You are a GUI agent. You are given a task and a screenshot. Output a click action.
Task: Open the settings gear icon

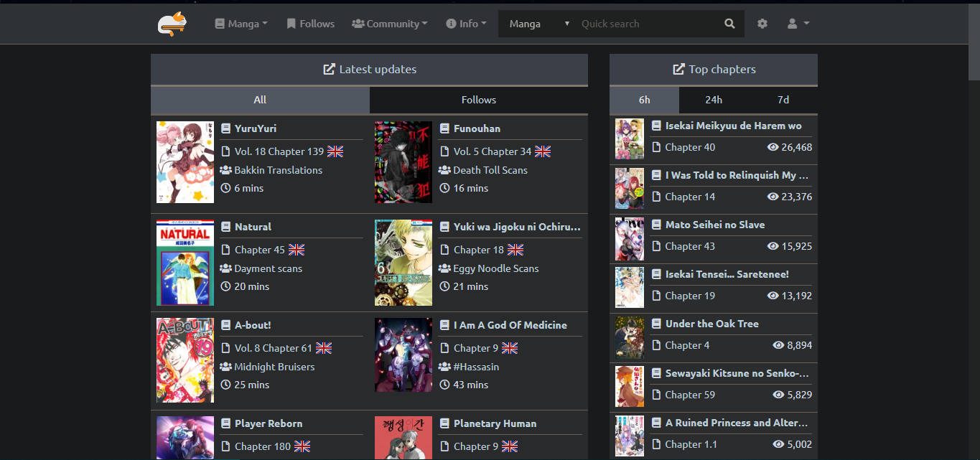[762, 24]
